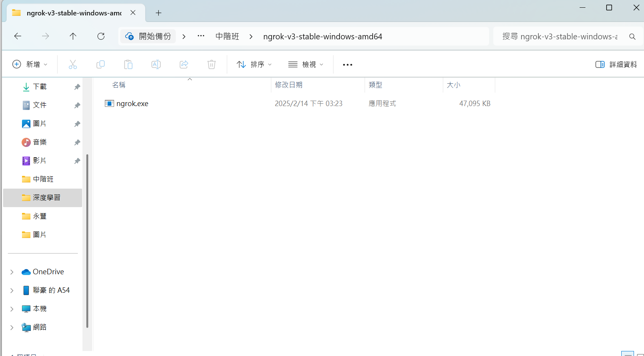Click the Copy icon in toolbar
Viewport: 644px width, 356px height.
pyautogui.click(x=100, y=64)
